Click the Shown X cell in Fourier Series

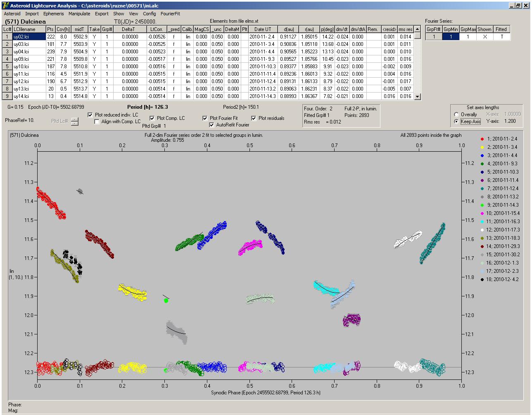484,37
